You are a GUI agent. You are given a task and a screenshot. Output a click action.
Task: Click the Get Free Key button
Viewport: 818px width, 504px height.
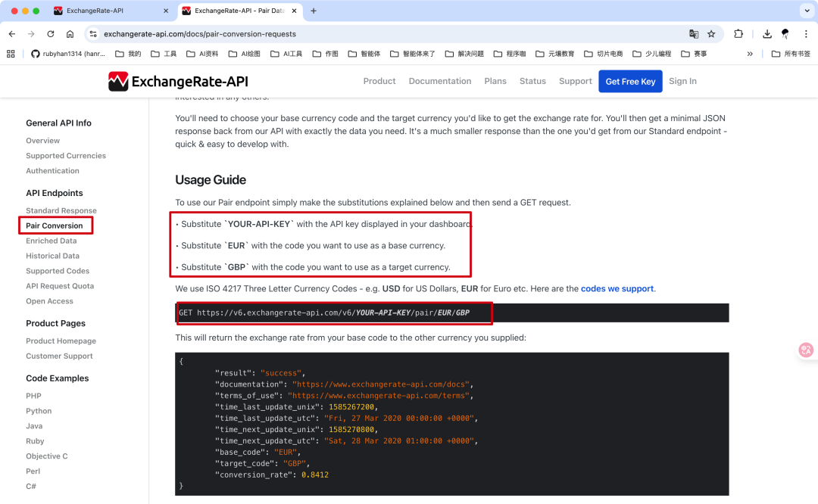click(x=630, y=81)
